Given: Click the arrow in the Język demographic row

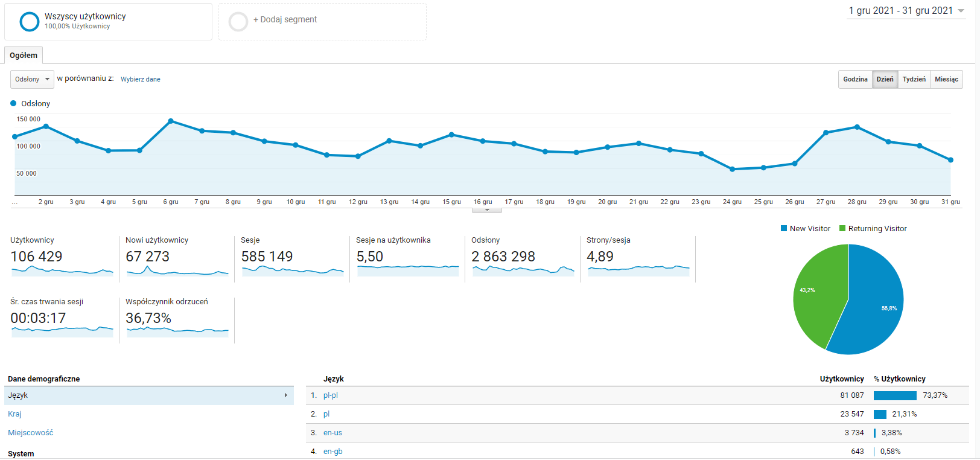Looking at the screenshot, I should (286, 395).
